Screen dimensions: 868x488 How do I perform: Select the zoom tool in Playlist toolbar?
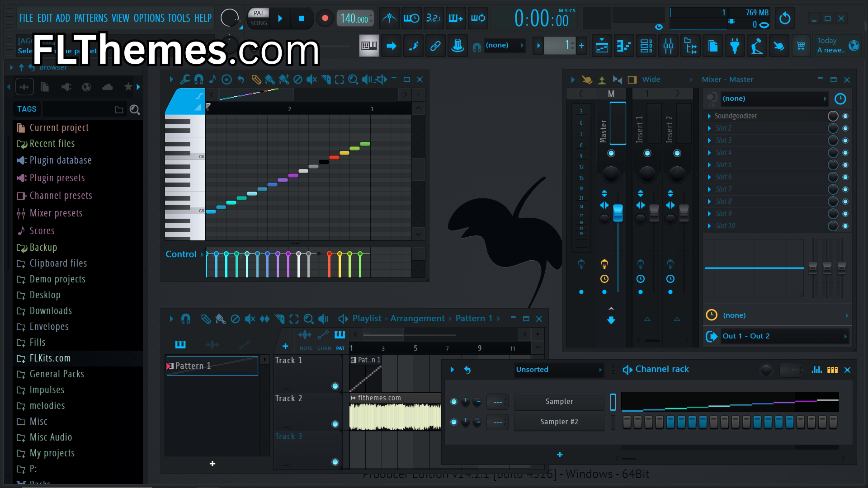[308, 319]
